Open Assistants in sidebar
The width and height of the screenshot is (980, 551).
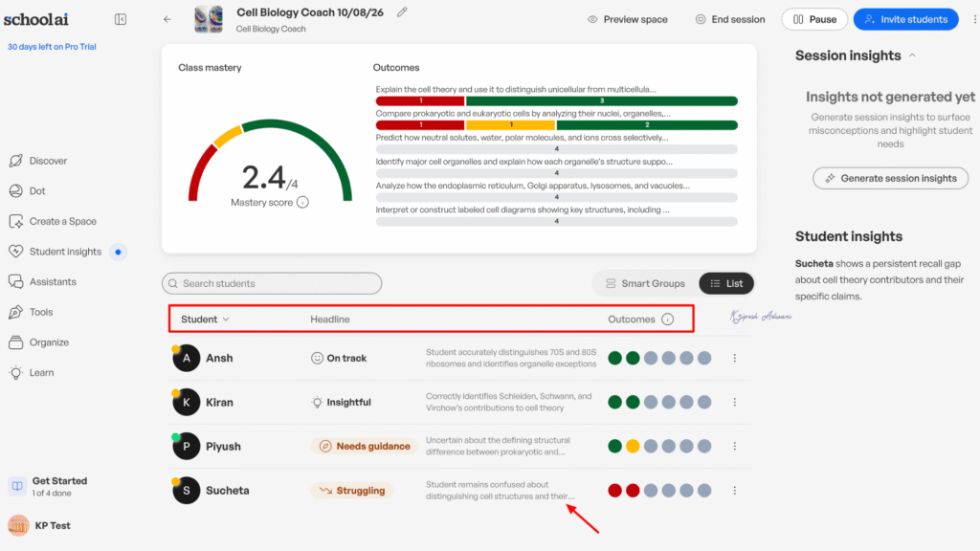[x=42, y=282]
